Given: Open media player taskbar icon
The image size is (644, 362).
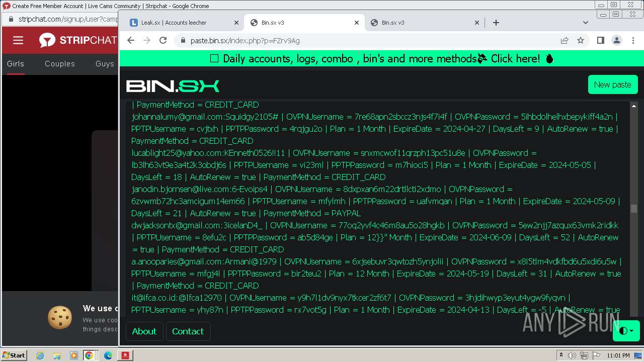Looking at the screenshot, I should [x=73, y=355].
